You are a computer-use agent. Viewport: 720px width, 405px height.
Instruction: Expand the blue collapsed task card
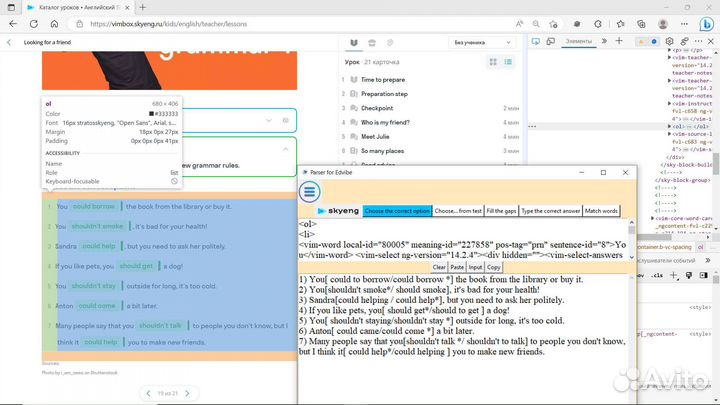[x=269, y=120]
